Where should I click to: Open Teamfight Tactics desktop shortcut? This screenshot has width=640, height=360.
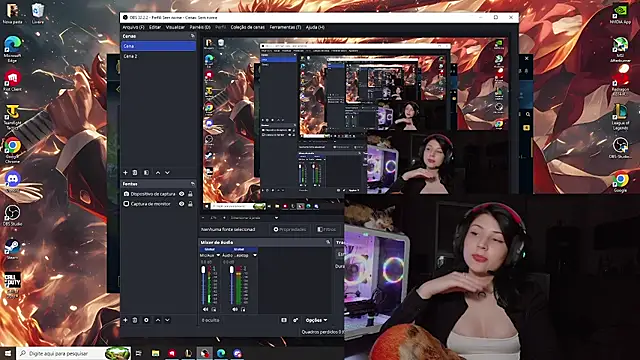[12, 116]
